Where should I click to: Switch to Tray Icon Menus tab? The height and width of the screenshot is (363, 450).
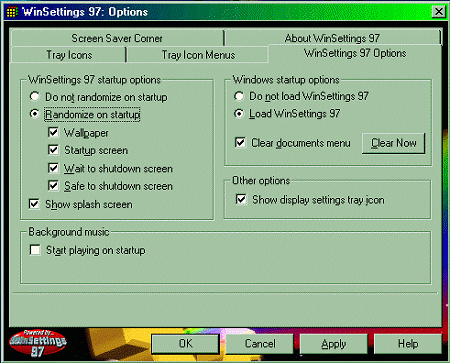(198, 55)
